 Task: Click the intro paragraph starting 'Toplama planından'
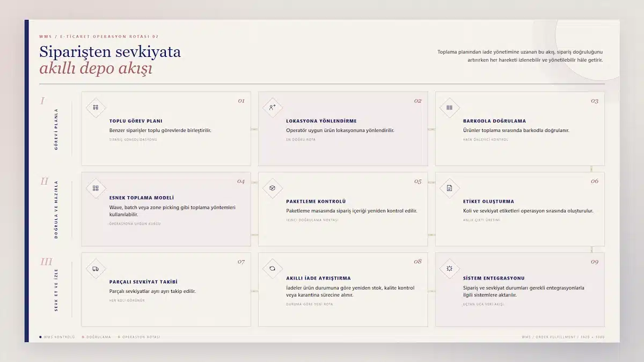pos(520,56)
